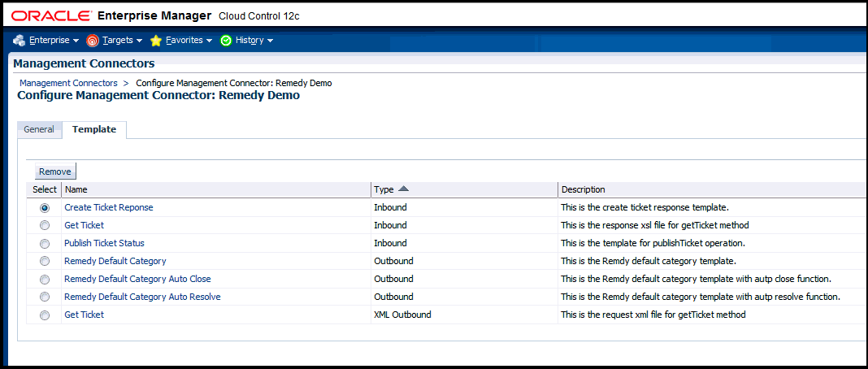This screenshot has width=868, height=369.
Task: Click the History green clock icon
Action: [x=226, y=41]
